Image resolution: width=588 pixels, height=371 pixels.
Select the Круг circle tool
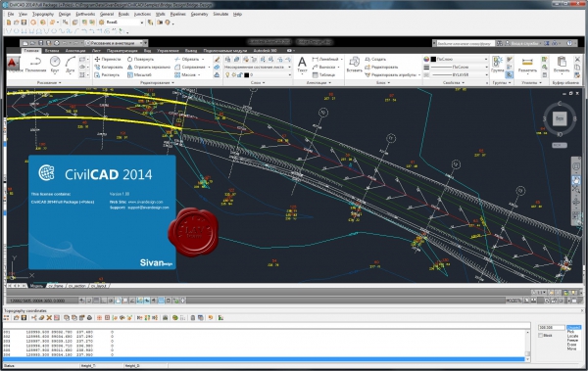[x=55, y=65]
